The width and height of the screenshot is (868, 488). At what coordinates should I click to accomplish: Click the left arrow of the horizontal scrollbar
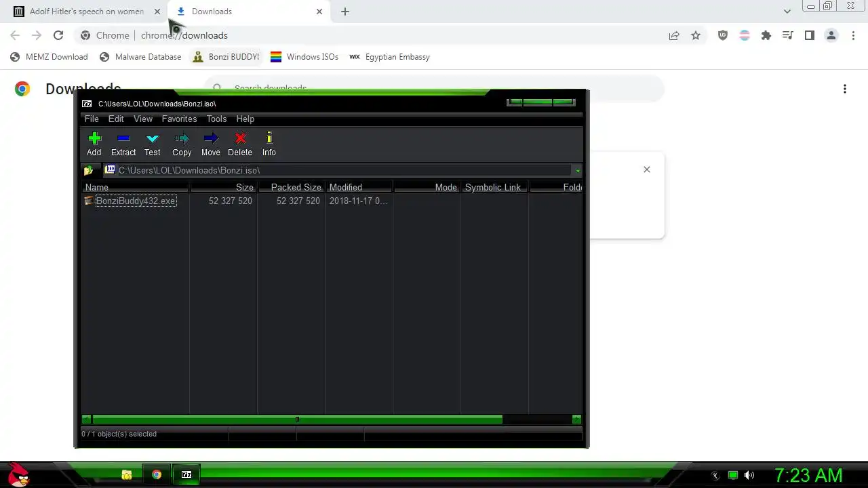point(86,420)
